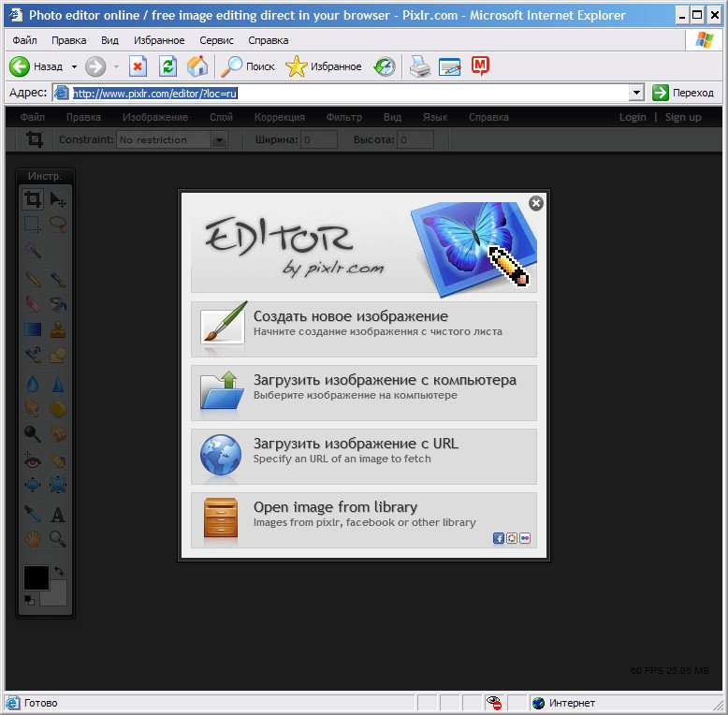728x715 pixels.
Task: Click the Facebook library icon
Action: 498,538
